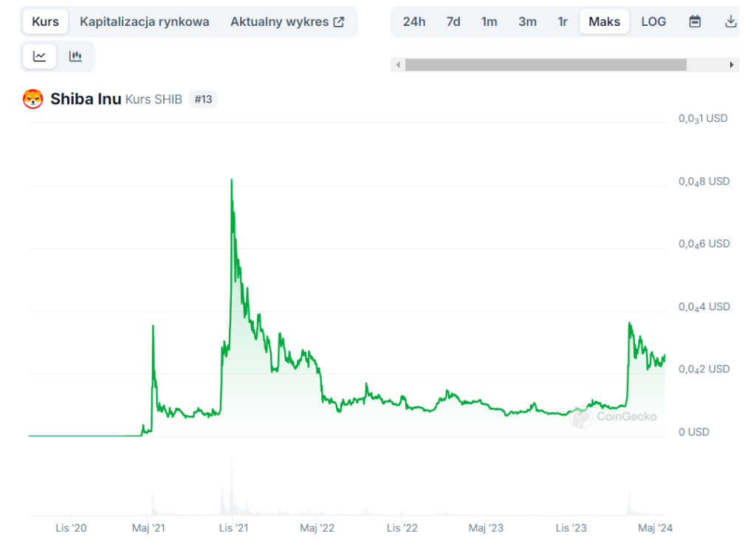
Task: Set chart range to 3m
Action: pos(527,21)
